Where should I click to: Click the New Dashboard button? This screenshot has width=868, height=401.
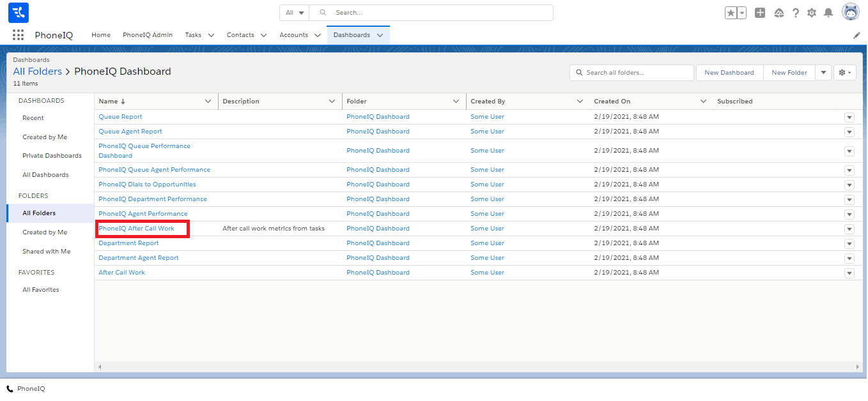[729, 73]
